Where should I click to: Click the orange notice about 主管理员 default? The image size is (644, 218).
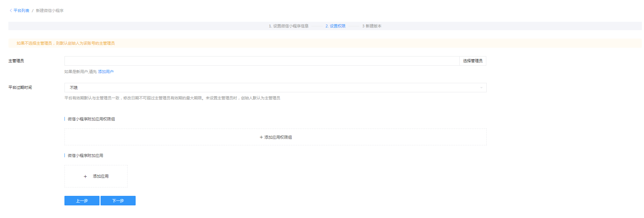(66, 43)
